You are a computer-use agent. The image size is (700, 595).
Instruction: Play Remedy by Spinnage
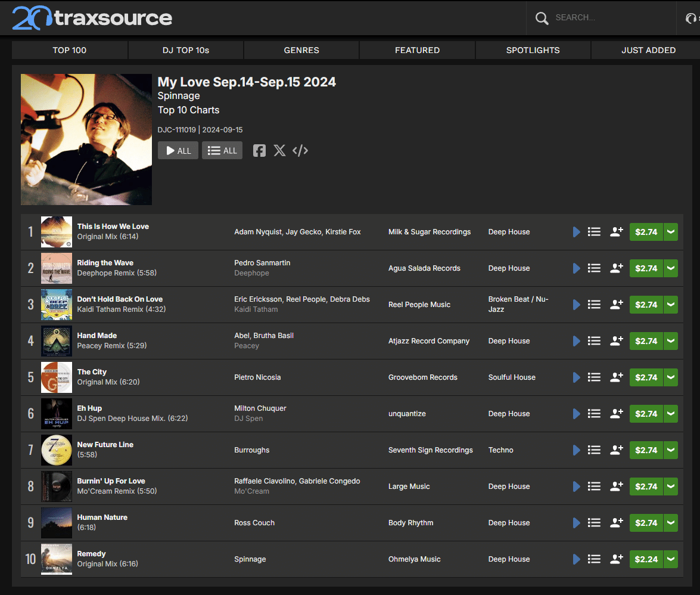pyautogui.click(x=576, y=559)
